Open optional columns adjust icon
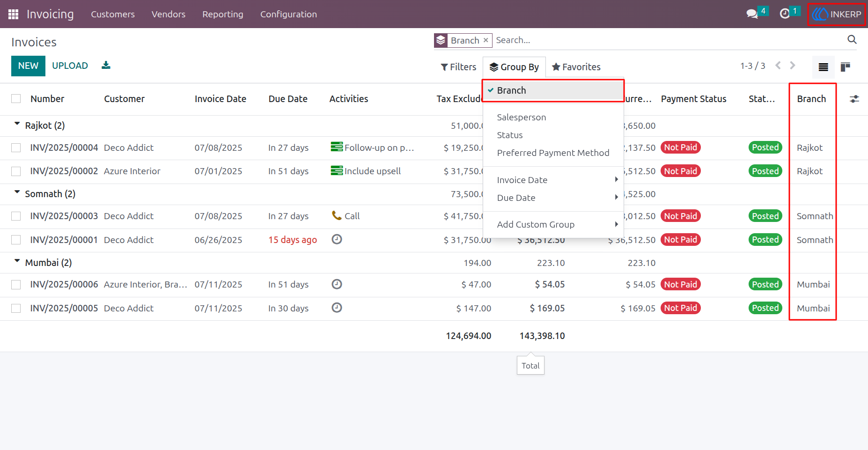868x450 pixels. click(854, 99)
